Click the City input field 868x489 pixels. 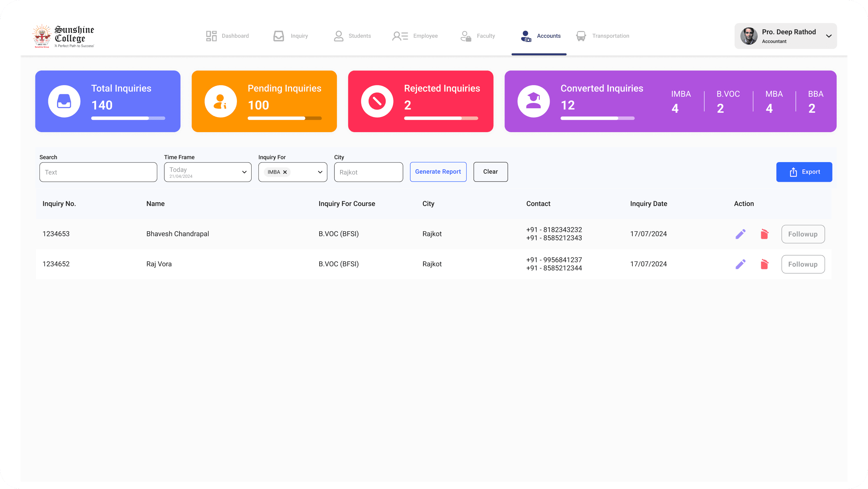click(369, 172)
